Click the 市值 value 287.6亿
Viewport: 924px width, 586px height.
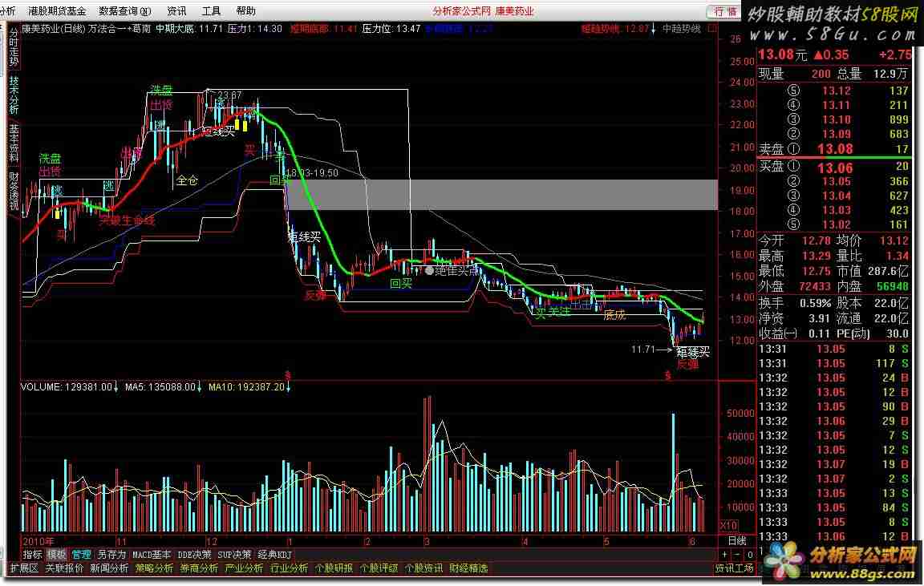coord(888,271)
